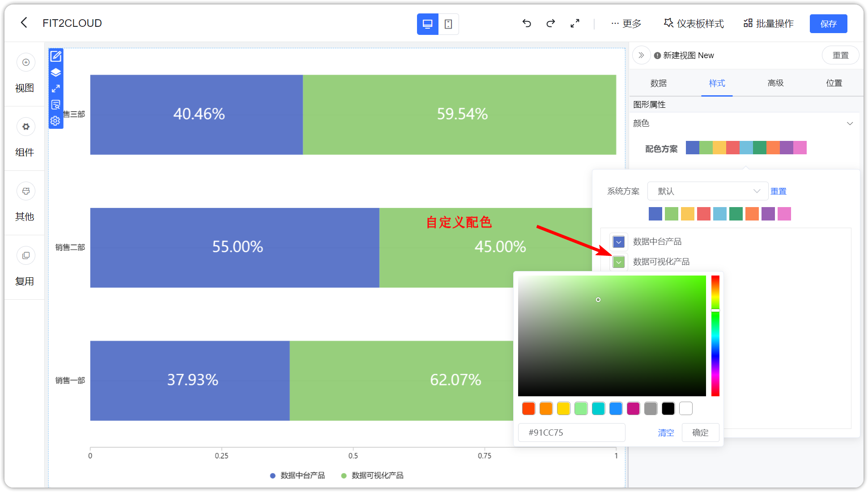868x492 pixels.
Task: Undo the last action
Action: pyautogui.click(x=527, y=23)
